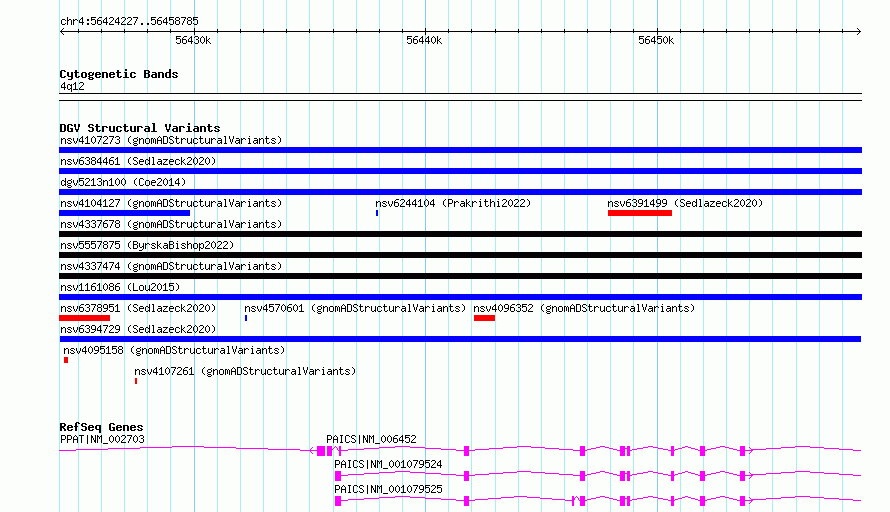The image size is (890, 512).
Task: Click the dgv5213n100 Coe2014 variant bar
Action: pos(460,192)
